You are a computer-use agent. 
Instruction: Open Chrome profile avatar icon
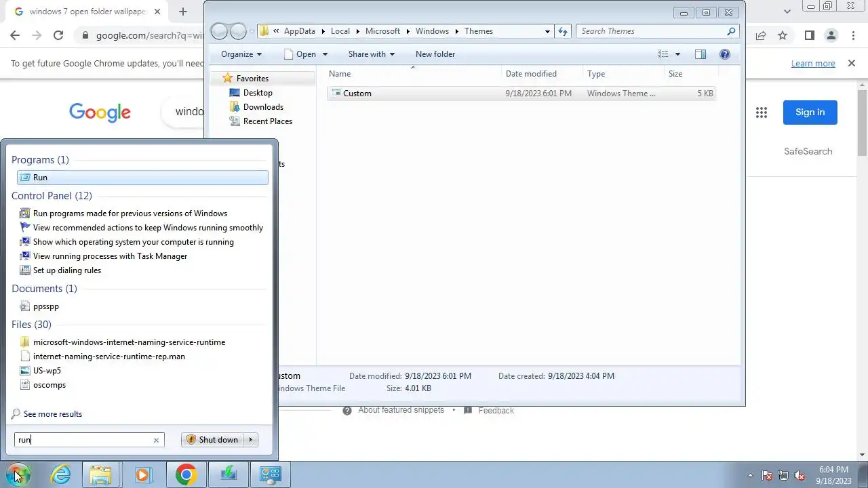(x=831, y=35)
